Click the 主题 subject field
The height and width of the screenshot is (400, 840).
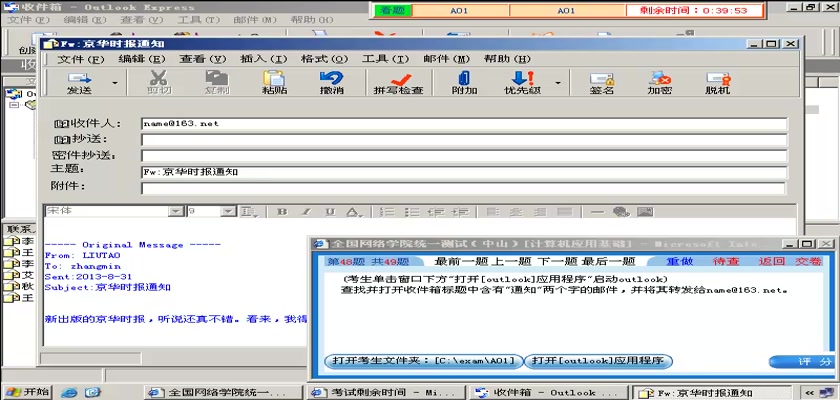click(x=464, y=172)
